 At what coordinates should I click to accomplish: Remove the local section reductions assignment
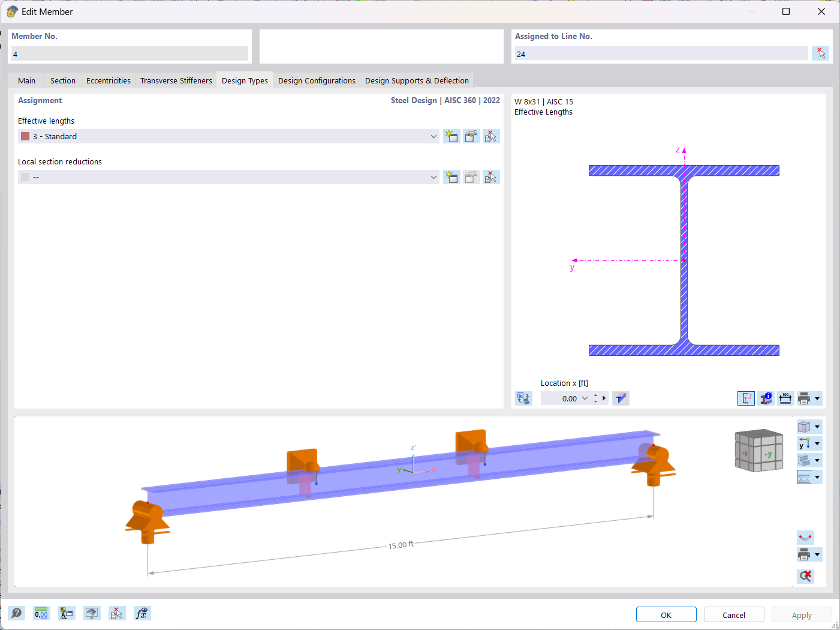tap(491, 177)
